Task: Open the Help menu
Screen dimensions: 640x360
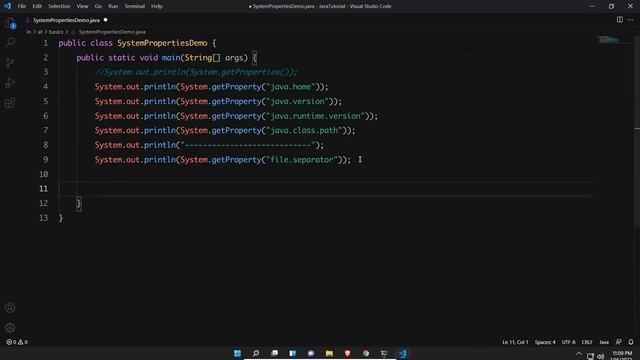Action: pyautogui.click(x=157, y=6)
